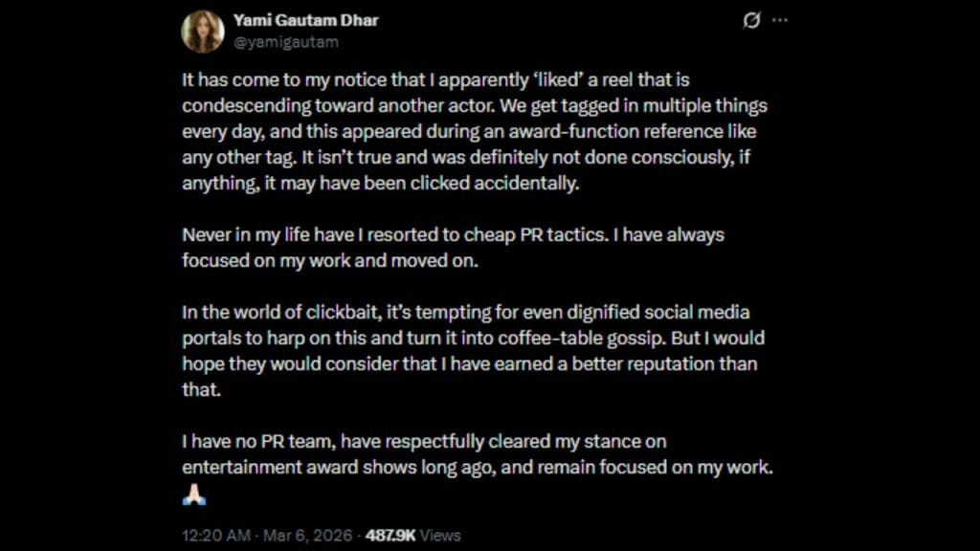Click the Grok slashed-circle icon
The image size is (980, 551).
[751, 20]
